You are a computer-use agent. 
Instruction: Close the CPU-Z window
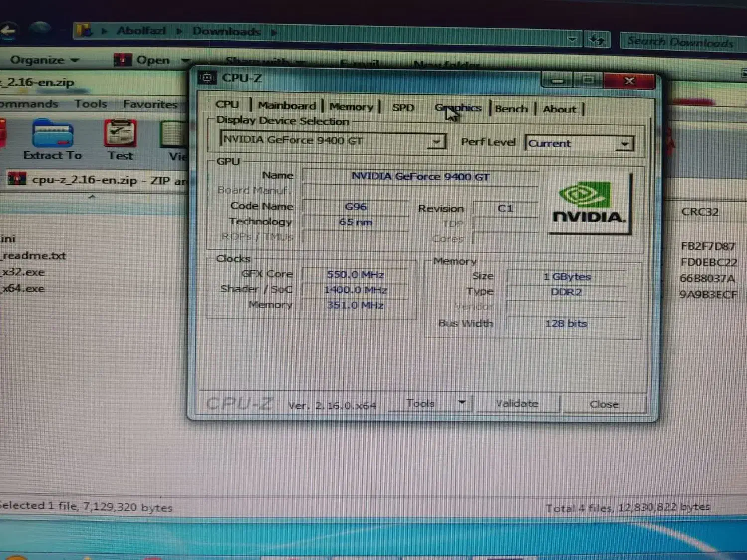[x=629, y=81]
